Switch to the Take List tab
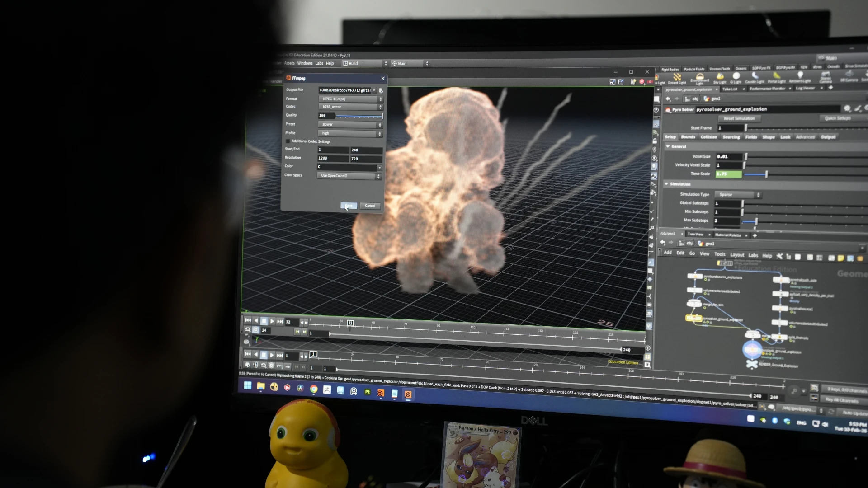Viewport: 868px width, 488px height. tap(729, 89)
